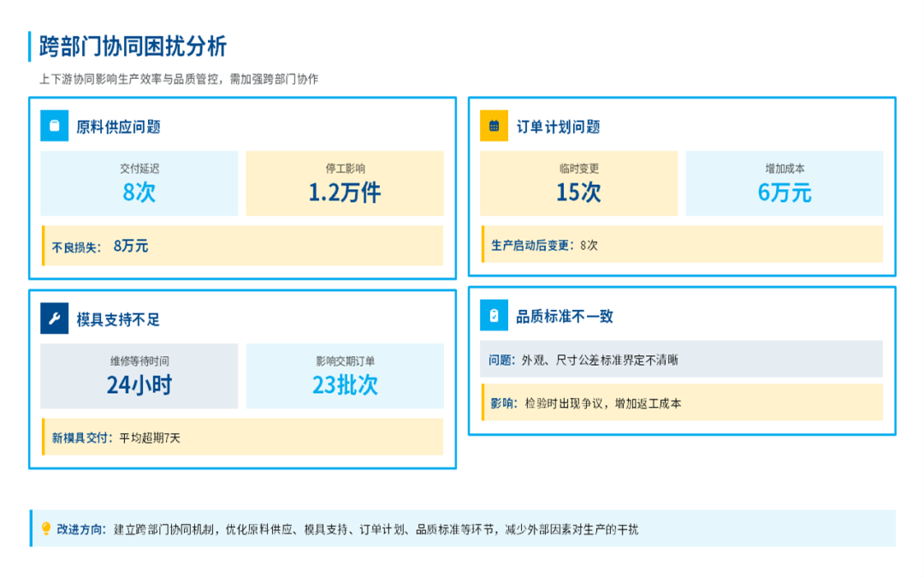Click the 问题 row about 外观、尺寸公差标准
924x578 pixels.
point(681,360)
